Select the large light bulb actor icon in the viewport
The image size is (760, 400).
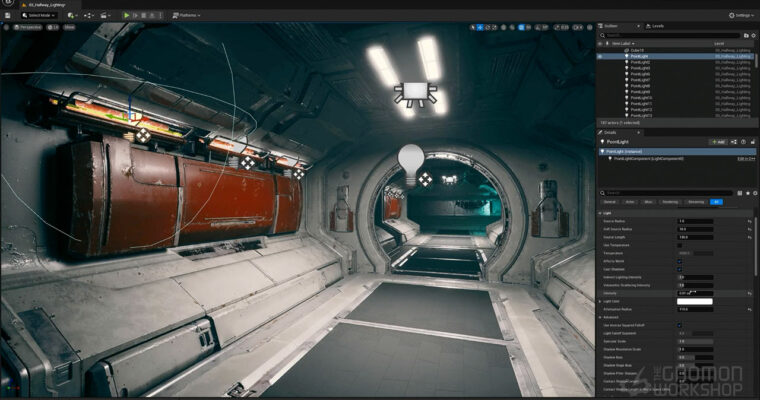(411, 165)
